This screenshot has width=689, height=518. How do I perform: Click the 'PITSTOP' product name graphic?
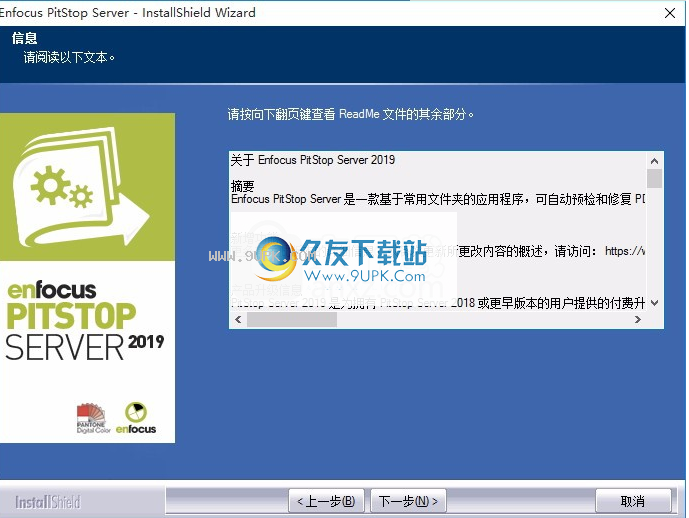click(x=72, y=316)
